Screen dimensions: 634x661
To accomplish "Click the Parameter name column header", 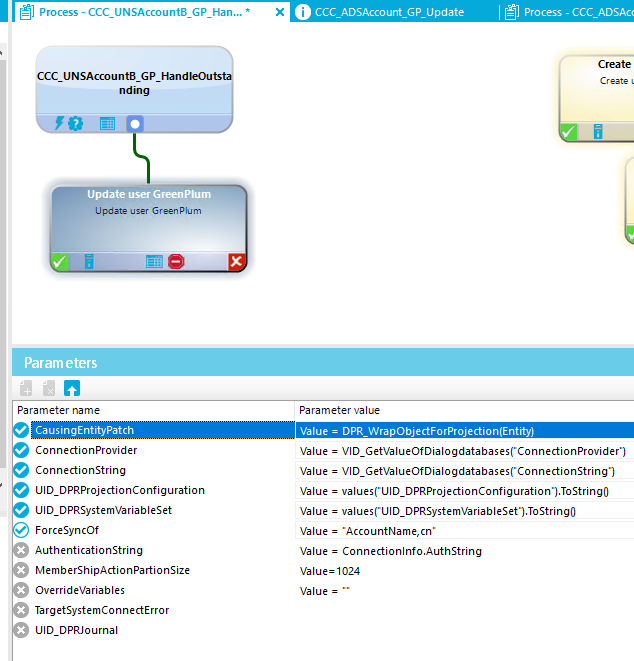I will coord(154,410).
